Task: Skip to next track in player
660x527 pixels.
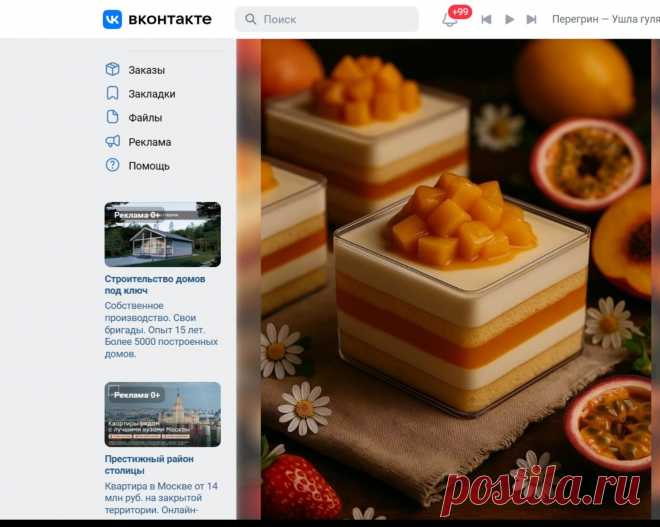Action: (x=532, y=19)
